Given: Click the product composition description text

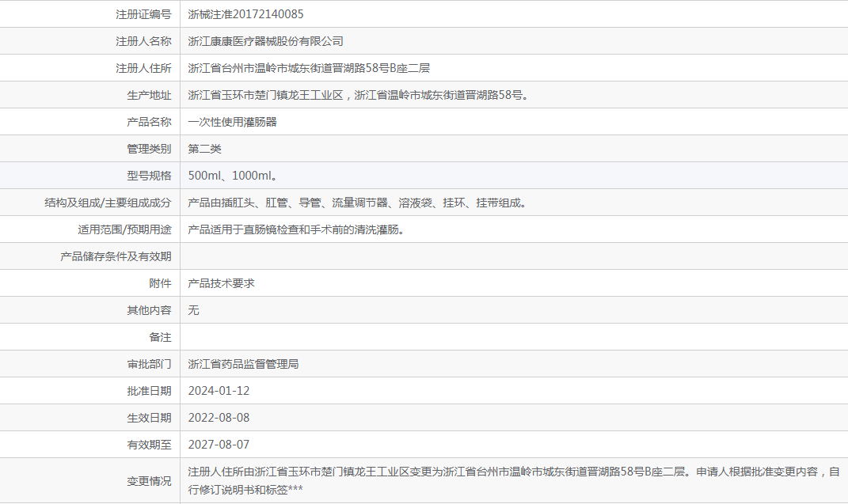Looking at the screenshot, I should click(x=356, y=203).
